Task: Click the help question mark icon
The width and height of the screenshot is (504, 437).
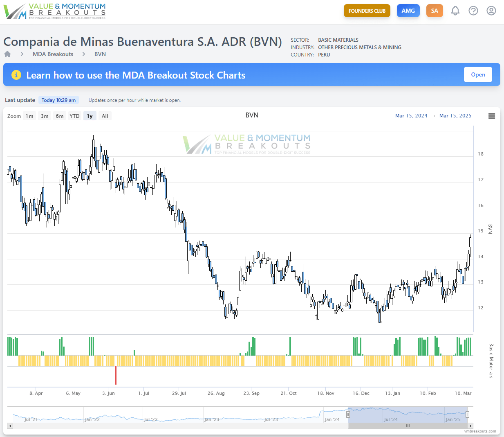Action: pos(473,11)
